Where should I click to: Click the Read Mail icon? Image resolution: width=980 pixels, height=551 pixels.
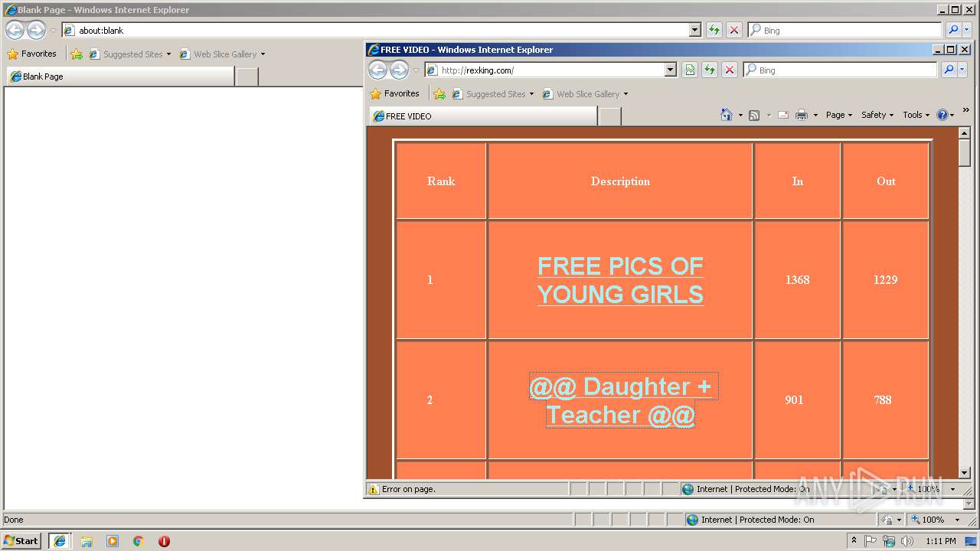pyautogui.click(x=783, y=115)
